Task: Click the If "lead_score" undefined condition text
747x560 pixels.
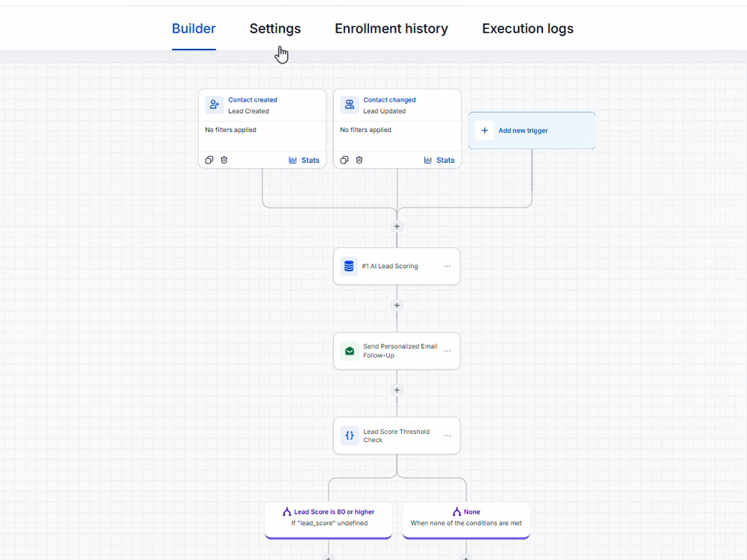Action: click(329, 523)
